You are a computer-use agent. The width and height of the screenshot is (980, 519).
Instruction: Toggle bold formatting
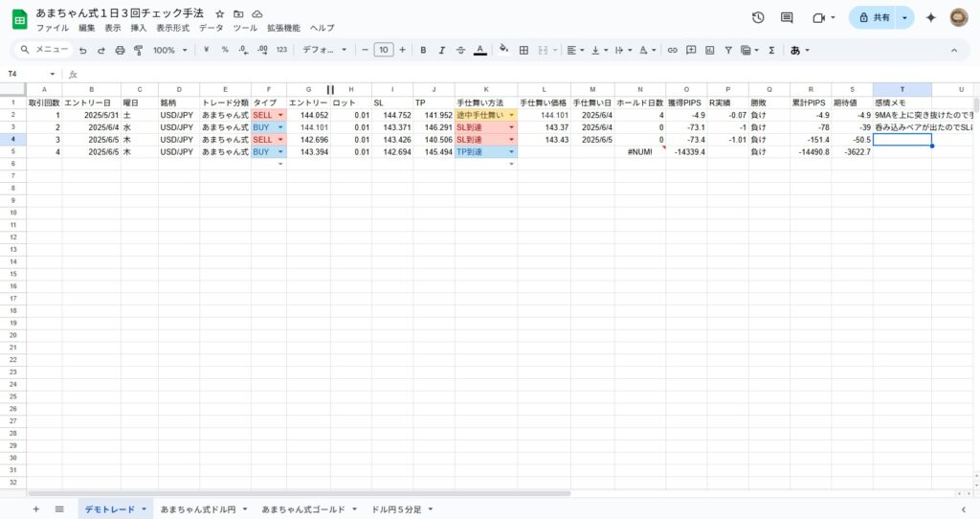[422, 50]
